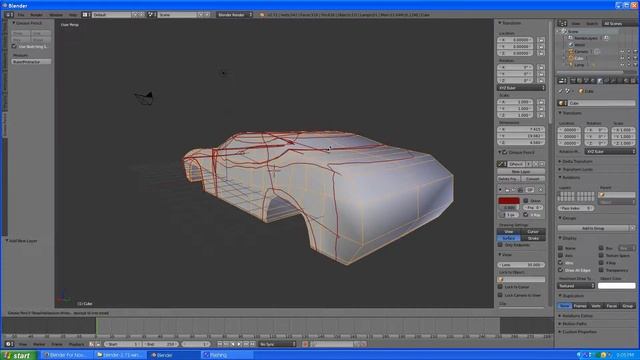Toggle Use Sketching Sessions checkbox
This screenshot has height=360, width=640.
(14, 47)
